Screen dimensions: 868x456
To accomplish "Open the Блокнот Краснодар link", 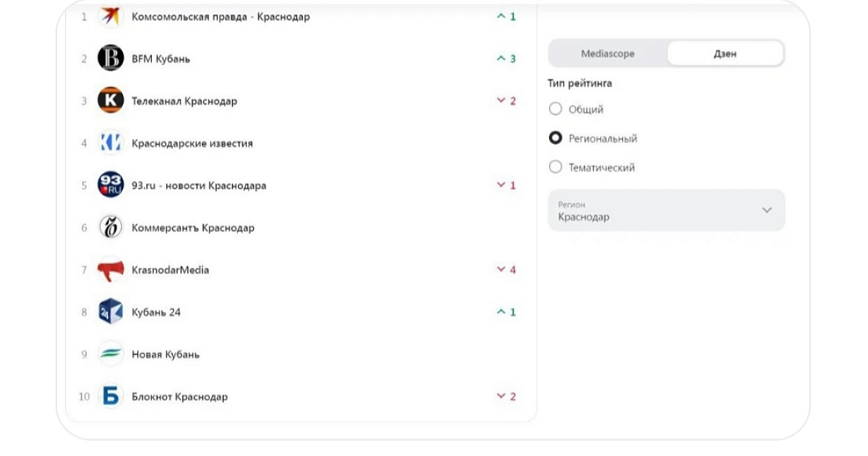I will (x=179, y=397).
